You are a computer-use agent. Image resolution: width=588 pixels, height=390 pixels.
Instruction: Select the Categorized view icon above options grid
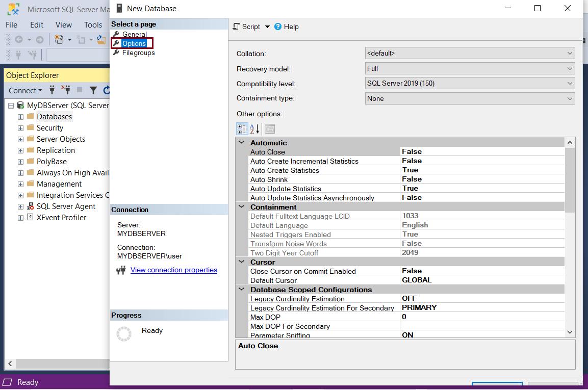(x=241, y=129)
